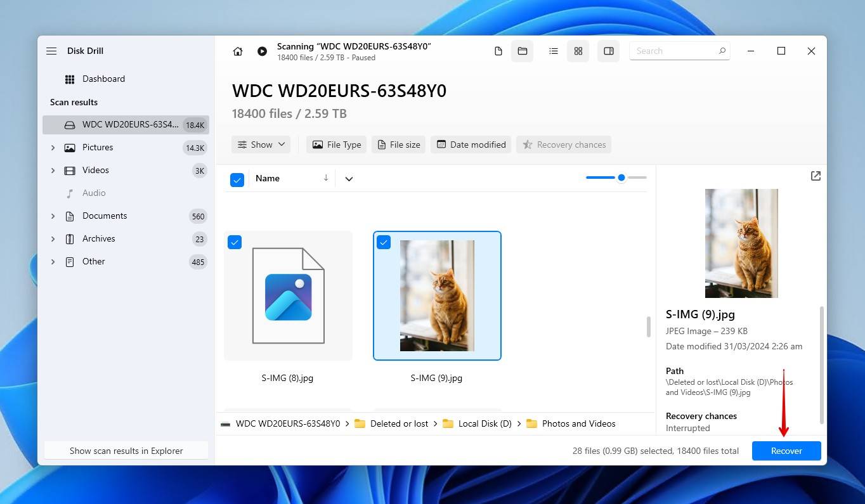
Task: Open the File size filter
Action: [398, 145]
